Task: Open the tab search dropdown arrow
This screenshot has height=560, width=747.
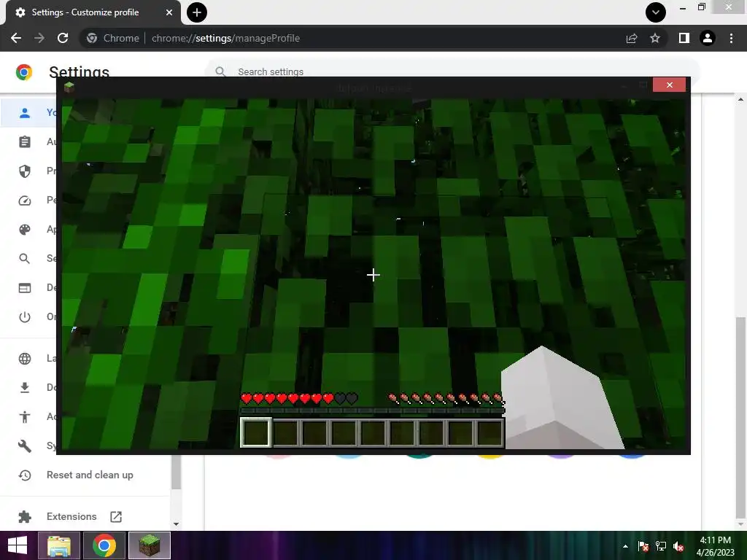Action: (x=656, y=12)
